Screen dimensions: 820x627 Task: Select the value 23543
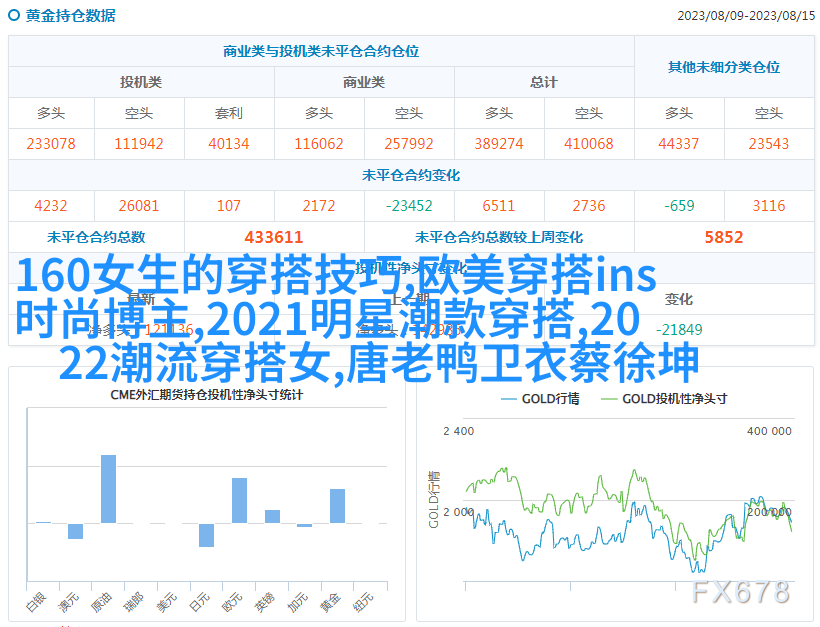click(768, 144)
